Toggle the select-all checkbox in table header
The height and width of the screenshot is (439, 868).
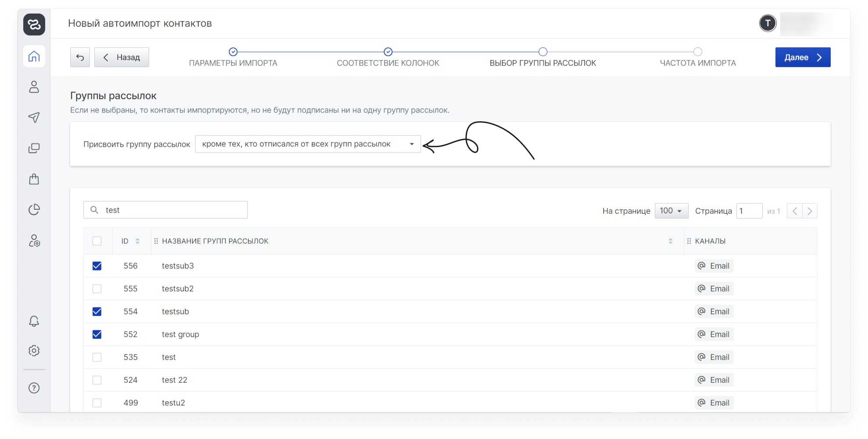[x=97, y=241]
